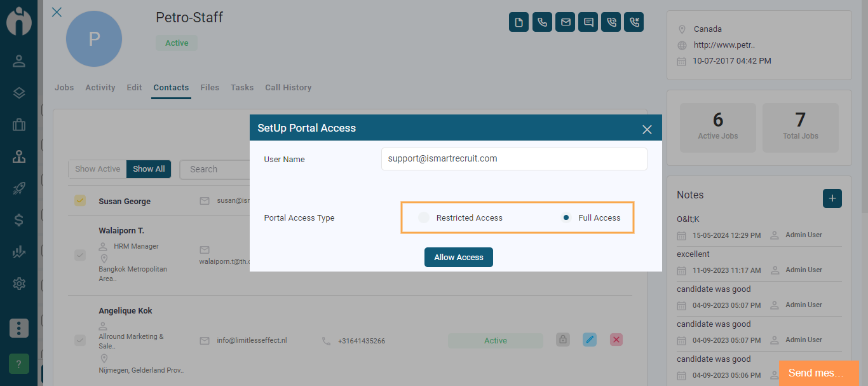
Task: Click the outgoing call icon in header
Action: click(x=611, y=22)
